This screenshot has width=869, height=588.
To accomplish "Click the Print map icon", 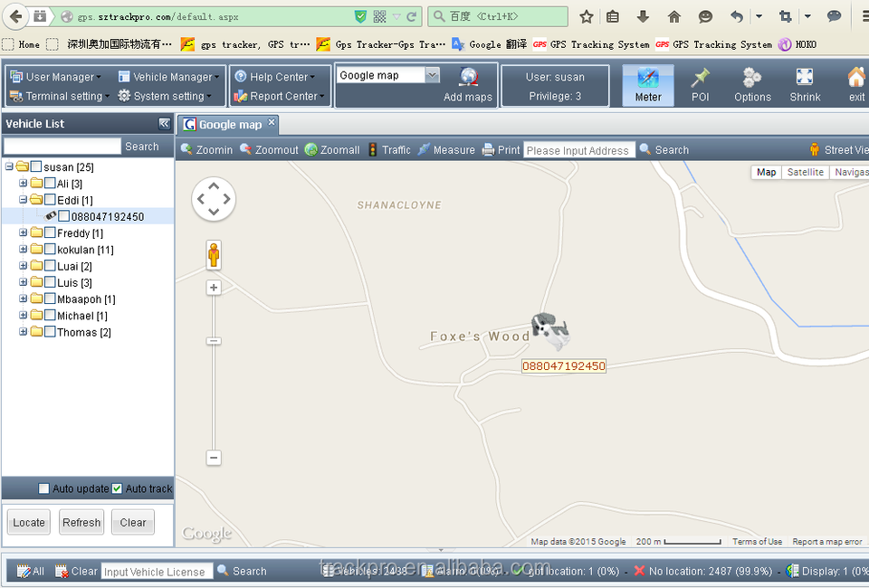I will click(x=489, y=150).
